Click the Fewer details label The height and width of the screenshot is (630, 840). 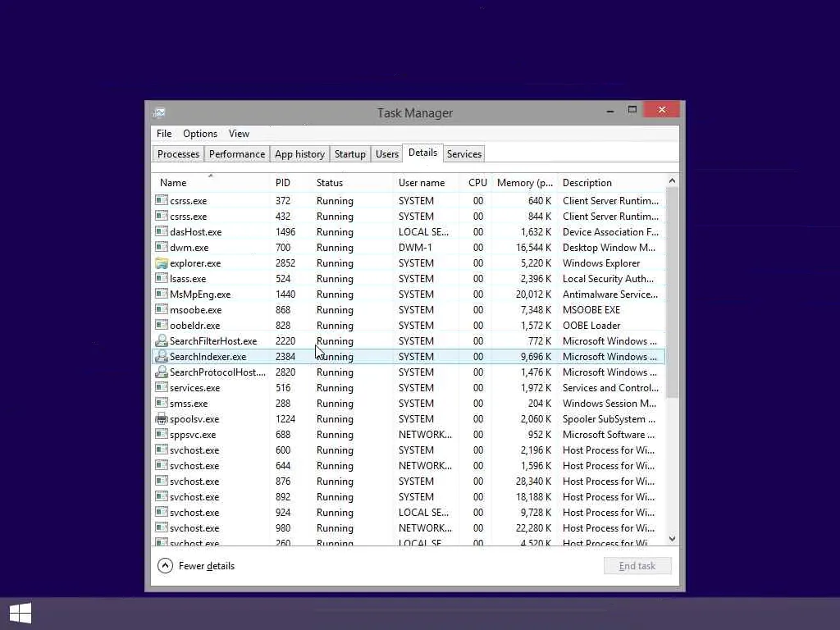pos(206,566)
